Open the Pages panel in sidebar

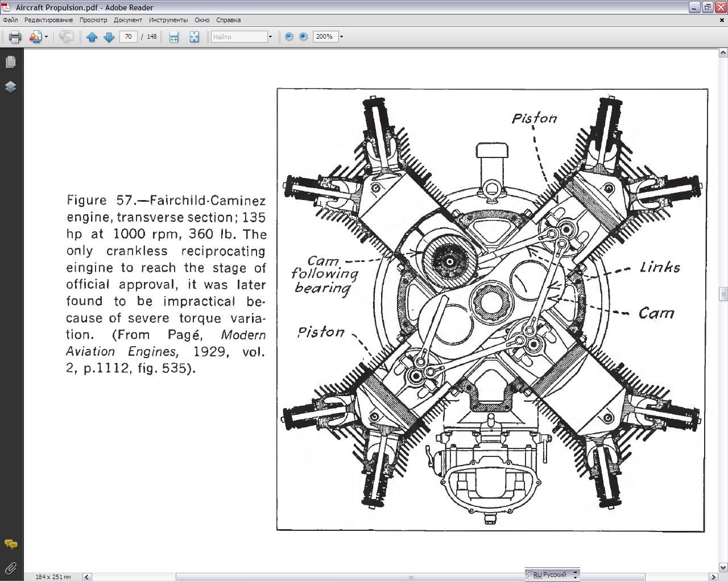11,62
